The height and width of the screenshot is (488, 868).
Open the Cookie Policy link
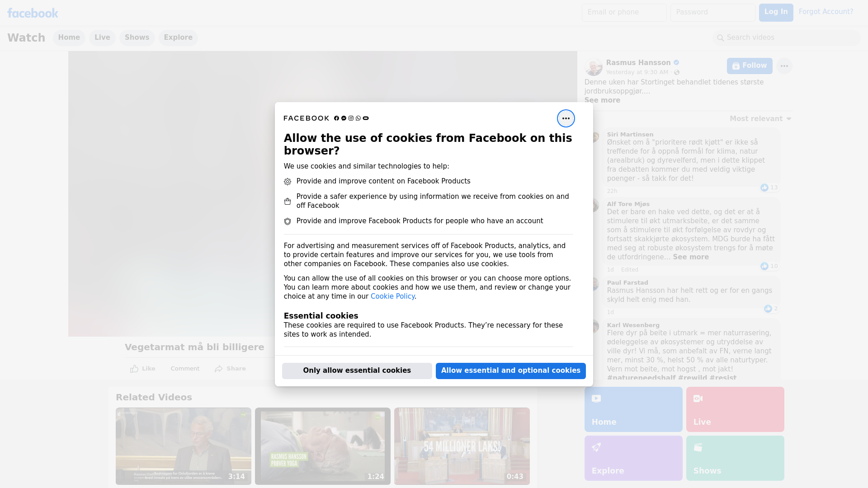click(x=392, y=296)
